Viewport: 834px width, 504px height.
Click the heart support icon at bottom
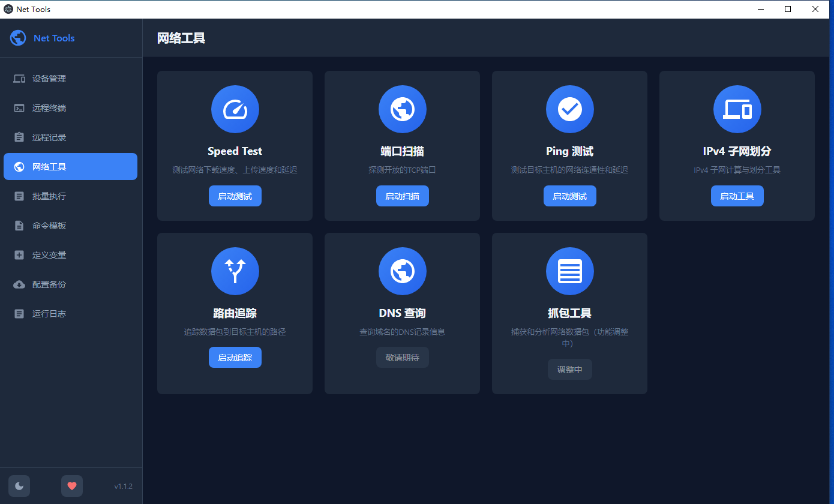tap(72, 485)
